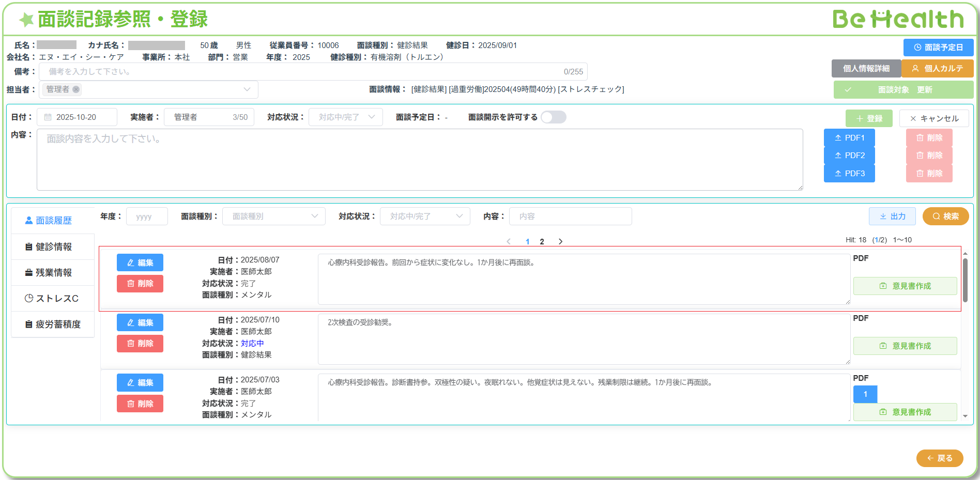Click the PDF3 upload button
Viewport: 980px width, 480px height.
[x=849, y=174]
